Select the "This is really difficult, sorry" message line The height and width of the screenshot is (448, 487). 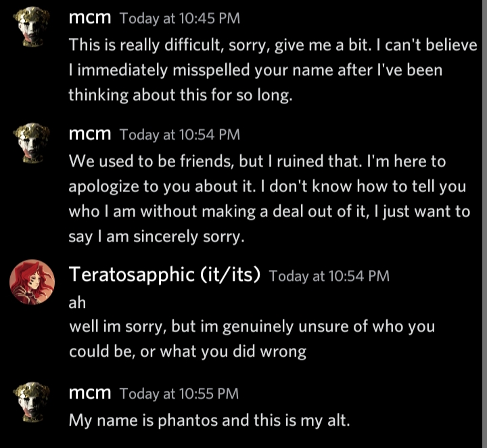click(x=272, y=45)
